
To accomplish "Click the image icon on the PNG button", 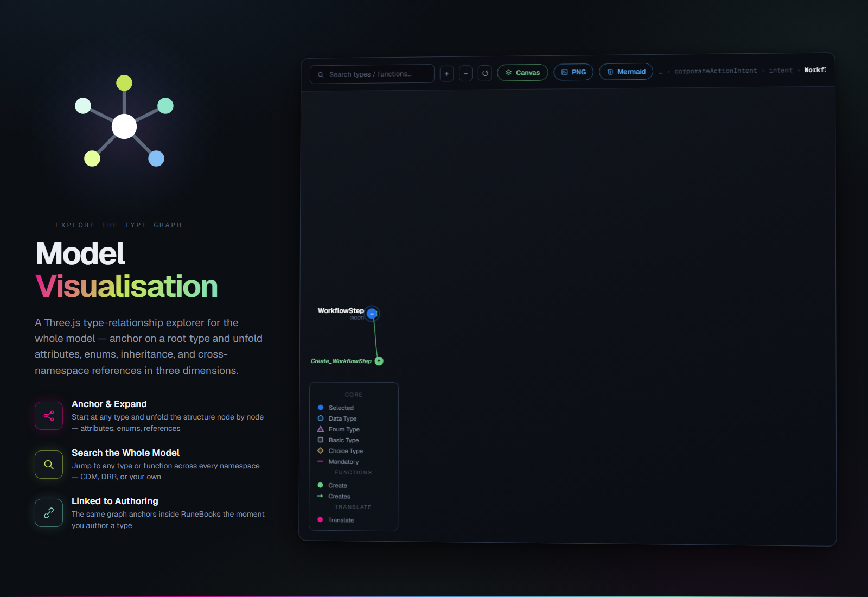I will pyautogui.click(x=565, y=72).
